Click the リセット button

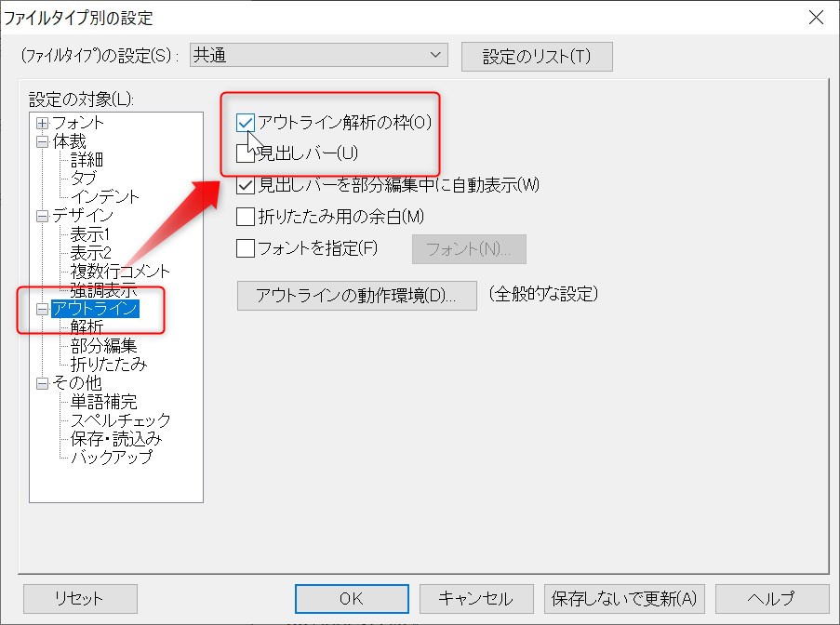80,599
